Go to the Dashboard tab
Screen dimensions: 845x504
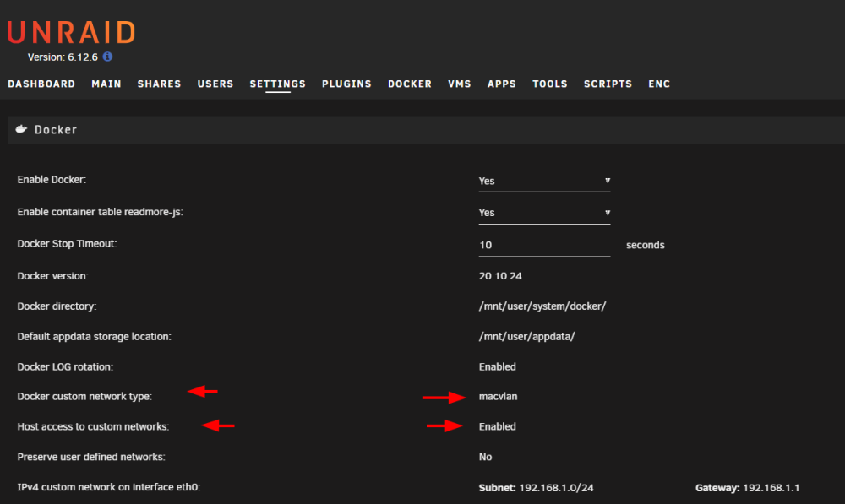tap(41, 84)
